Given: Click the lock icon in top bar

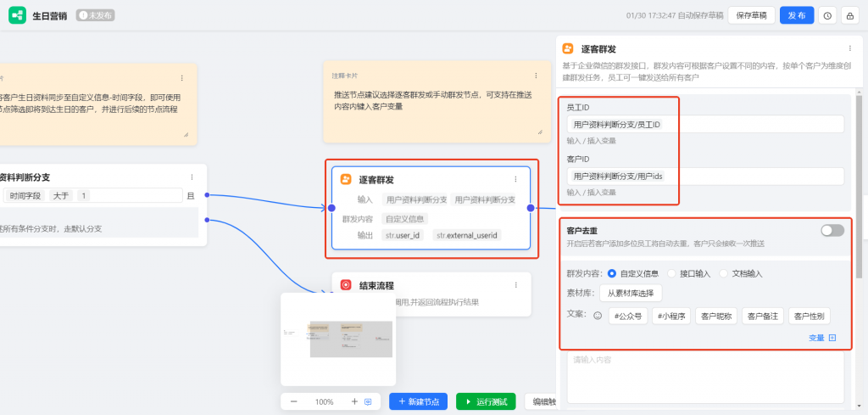Looking at the screenshot, I should [849, 15].
